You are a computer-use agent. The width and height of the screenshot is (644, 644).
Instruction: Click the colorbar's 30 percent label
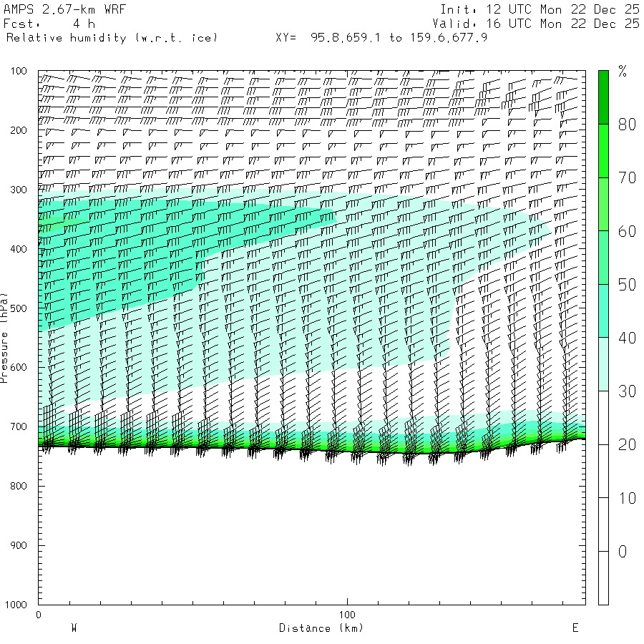click(627, 391)
